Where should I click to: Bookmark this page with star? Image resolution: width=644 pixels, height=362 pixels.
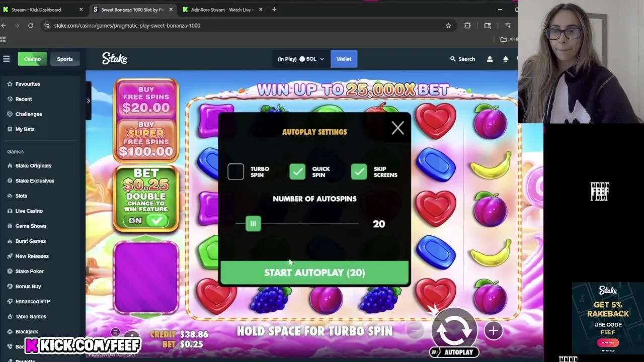point(448,26)
